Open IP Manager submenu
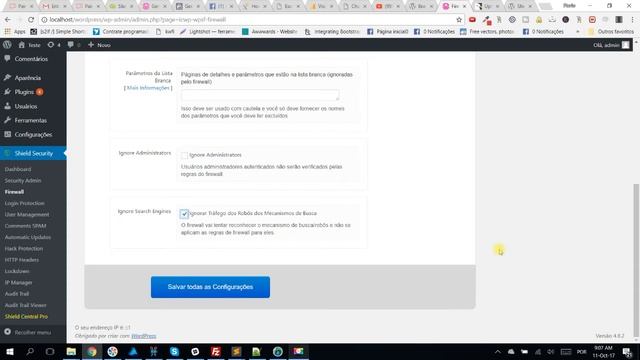The width and height of the screenshot is (640, 360). [18, 282]
